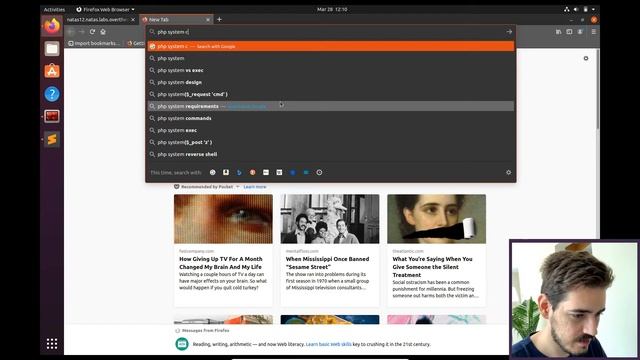Click the forward navigation arrow
The width and height of the screenshot is (640, 360).
pos(82,32)
